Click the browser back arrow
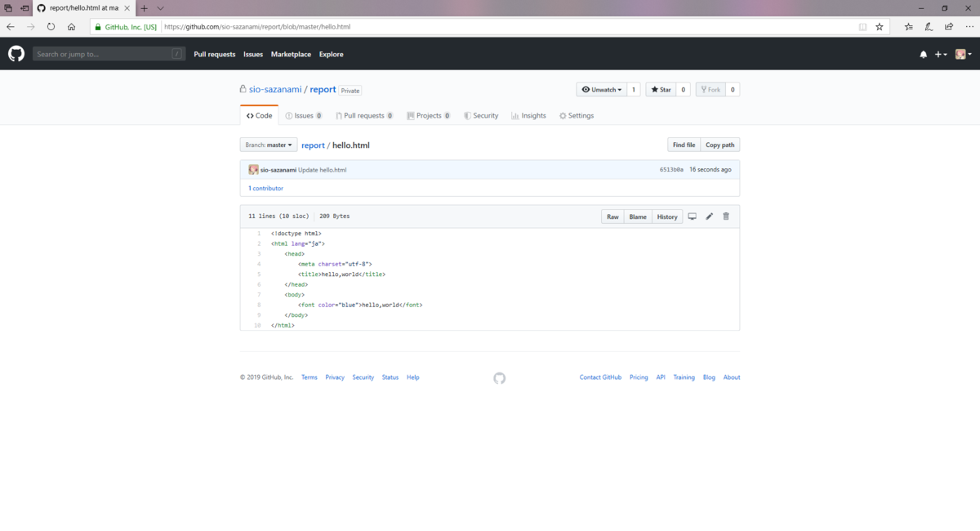Viewport: 980px width, 531px height. coord(11,26)
